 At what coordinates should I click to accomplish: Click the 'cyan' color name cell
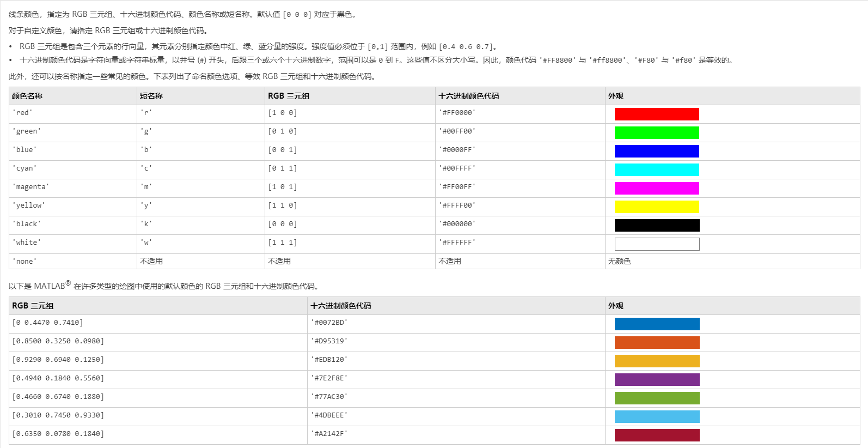(x=72, y=170)
